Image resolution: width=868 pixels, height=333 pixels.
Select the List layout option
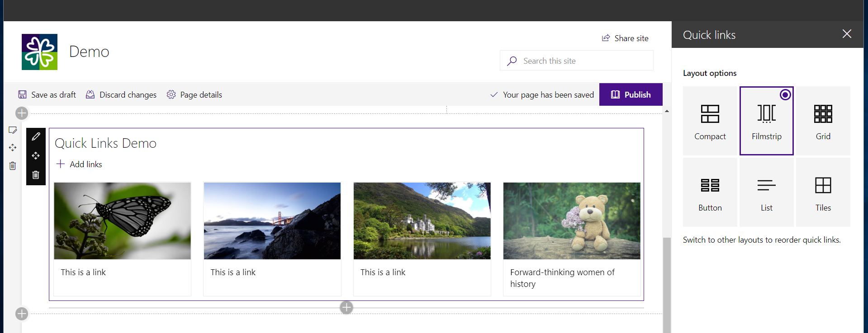767,192
